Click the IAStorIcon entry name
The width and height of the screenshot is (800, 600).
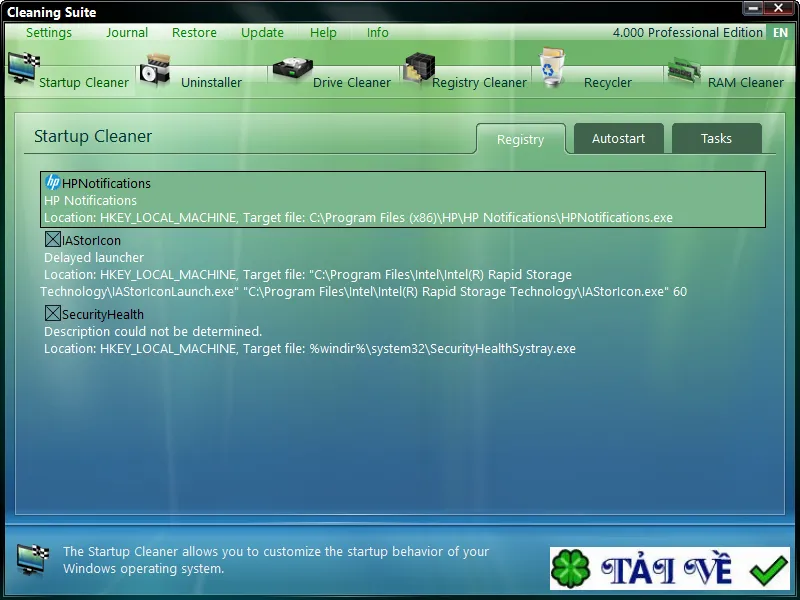click(91, 241)
